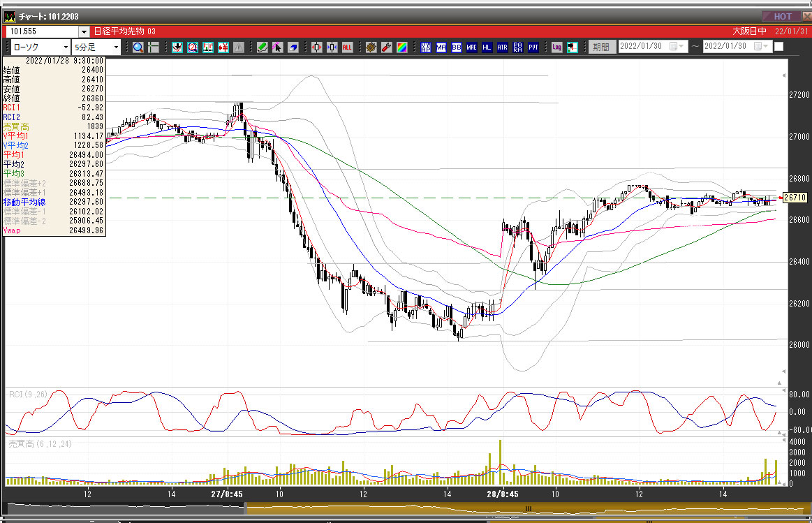Open the magnifier zoom tool
Screen dimensions: 812x523
point(138,47)
